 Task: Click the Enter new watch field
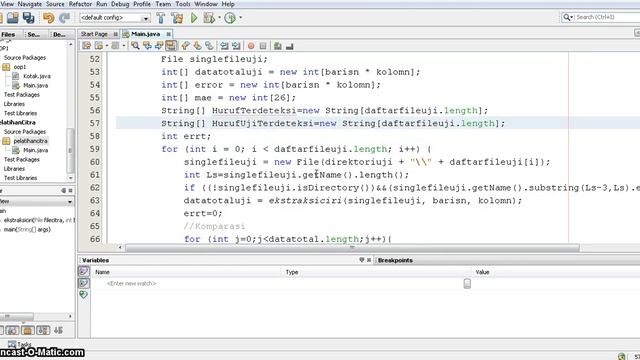click(x=131, y=283)
